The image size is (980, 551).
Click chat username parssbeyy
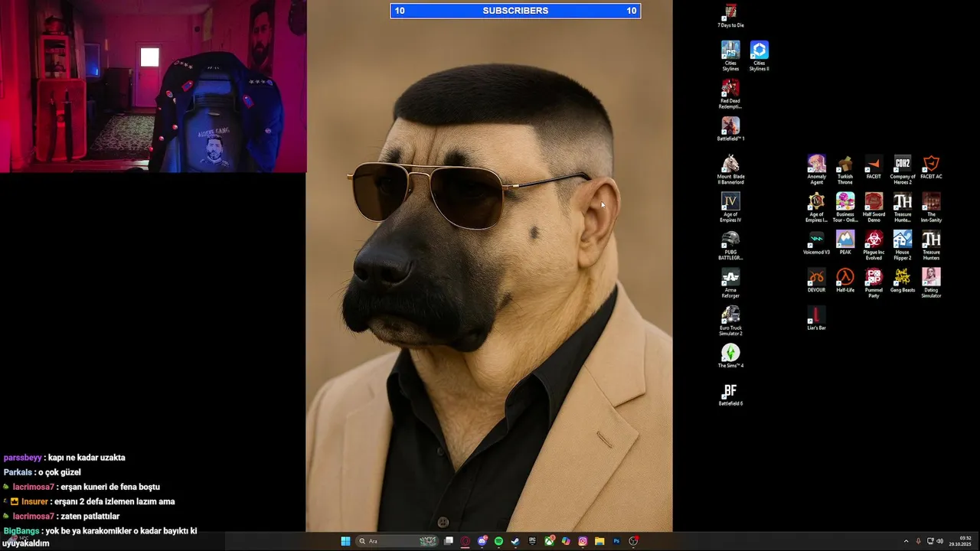coord(22,458)
